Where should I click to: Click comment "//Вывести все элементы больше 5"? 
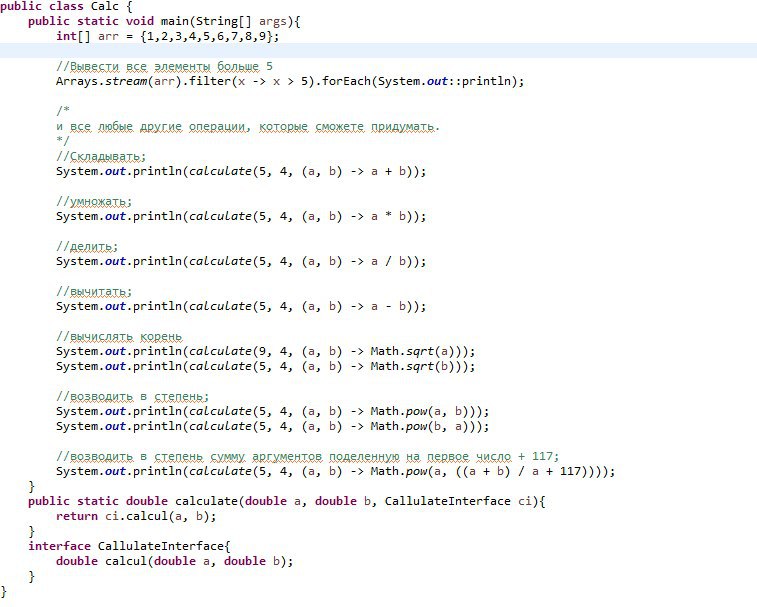[164, 67]
